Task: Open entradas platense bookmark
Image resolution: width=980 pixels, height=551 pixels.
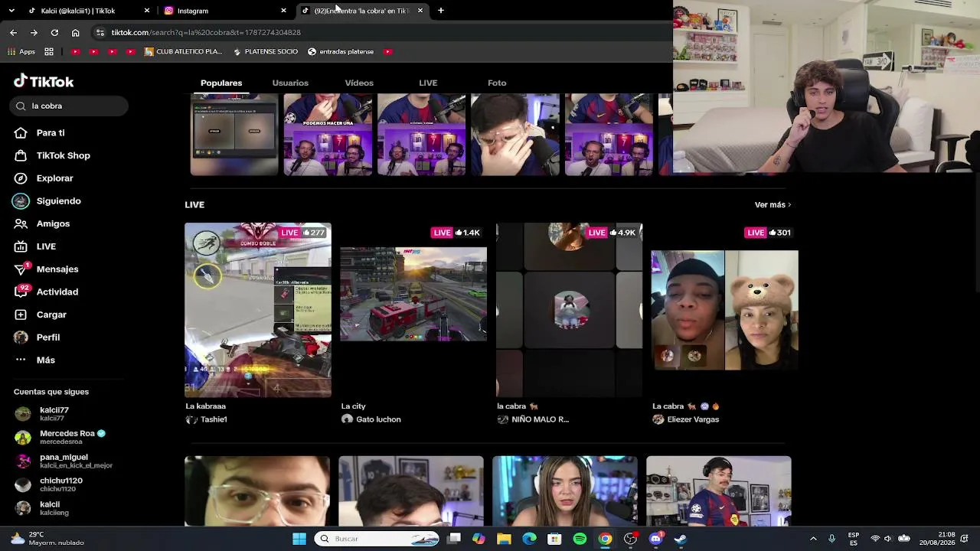Action: 341,51
